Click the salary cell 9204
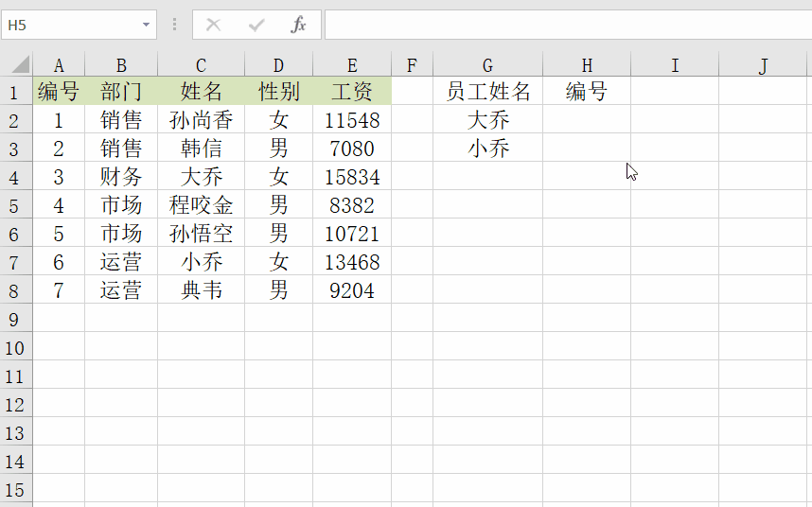Image resolution: width=812 pixels, height=507 pixels. [352, 290]
